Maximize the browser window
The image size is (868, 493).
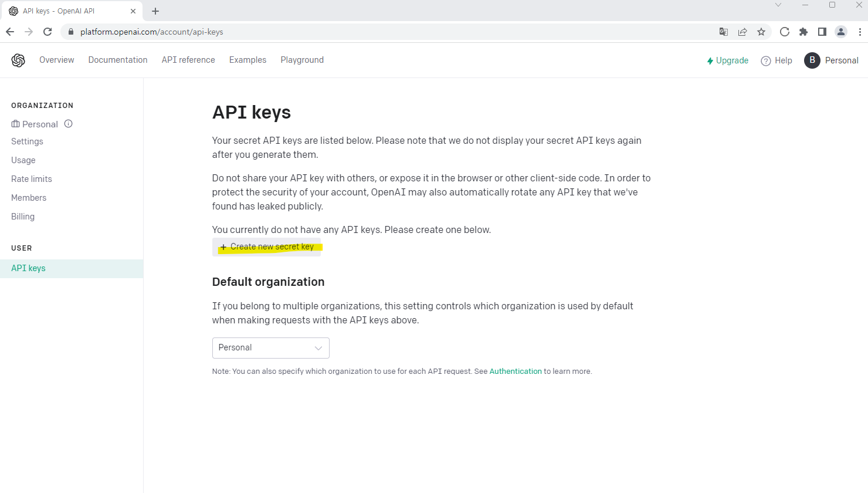[x=832, y=5]
